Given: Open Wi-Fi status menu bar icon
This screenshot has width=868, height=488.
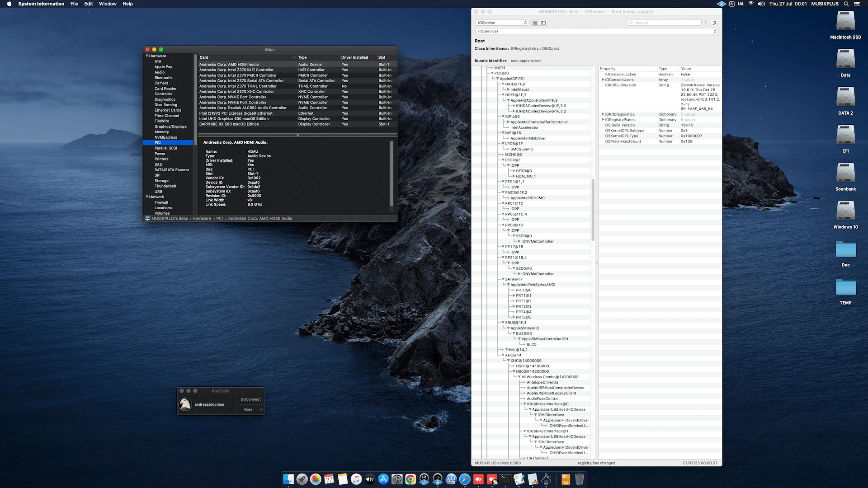Looking at the screenshot, I should click(751, 4).
